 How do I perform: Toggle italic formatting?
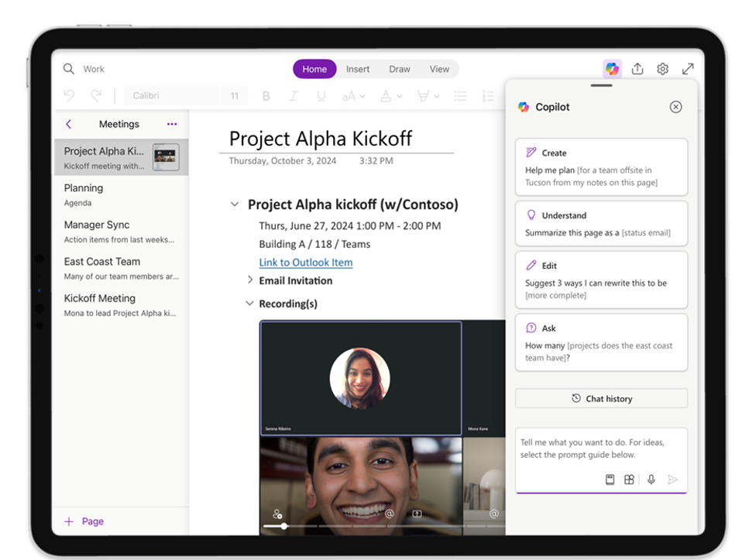[293, 96]
